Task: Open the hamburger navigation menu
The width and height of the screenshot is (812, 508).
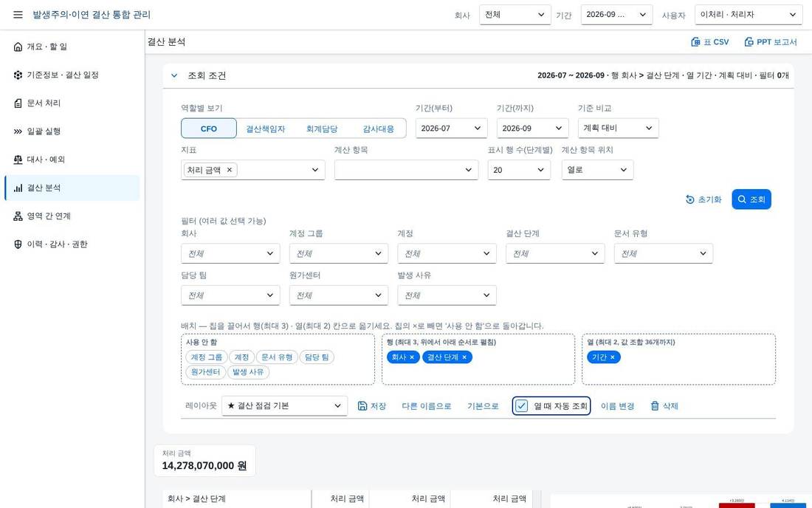Action: (x=18, y=15)
